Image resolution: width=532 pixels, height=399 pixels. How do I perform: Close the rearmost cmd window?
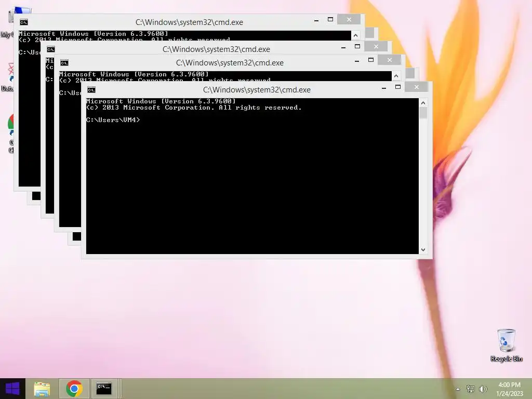(349, 19)
